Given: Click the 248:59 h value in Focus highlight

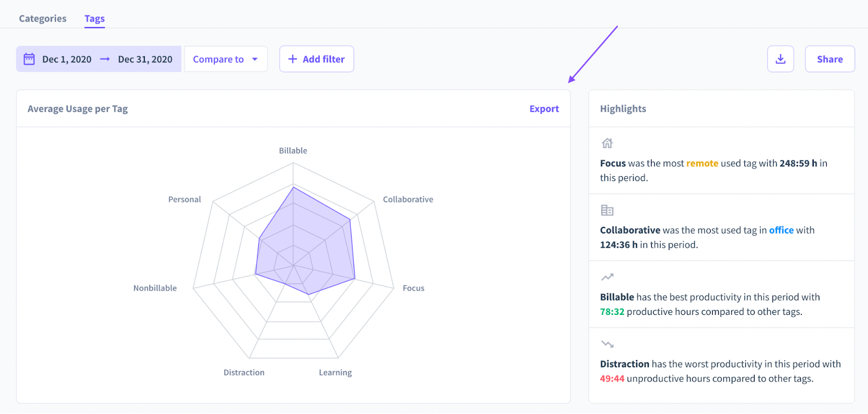Looking at the screenshot, I should 799,164.
